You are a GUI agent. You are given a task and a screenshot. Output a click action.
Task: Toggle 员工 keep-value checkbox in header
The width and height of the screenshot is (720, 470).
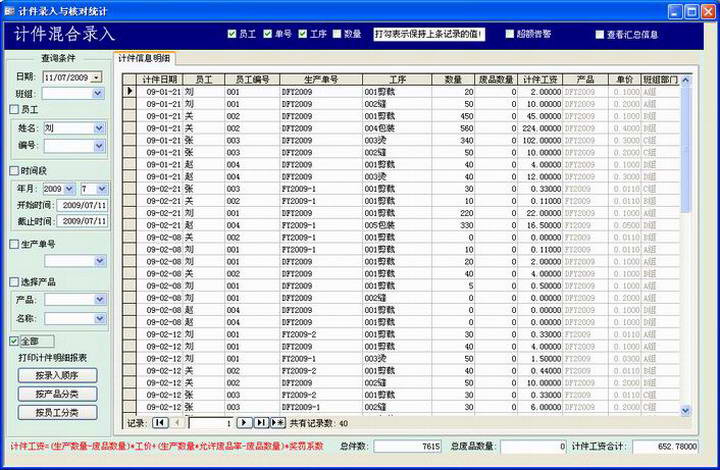click(x=232, y=34)
